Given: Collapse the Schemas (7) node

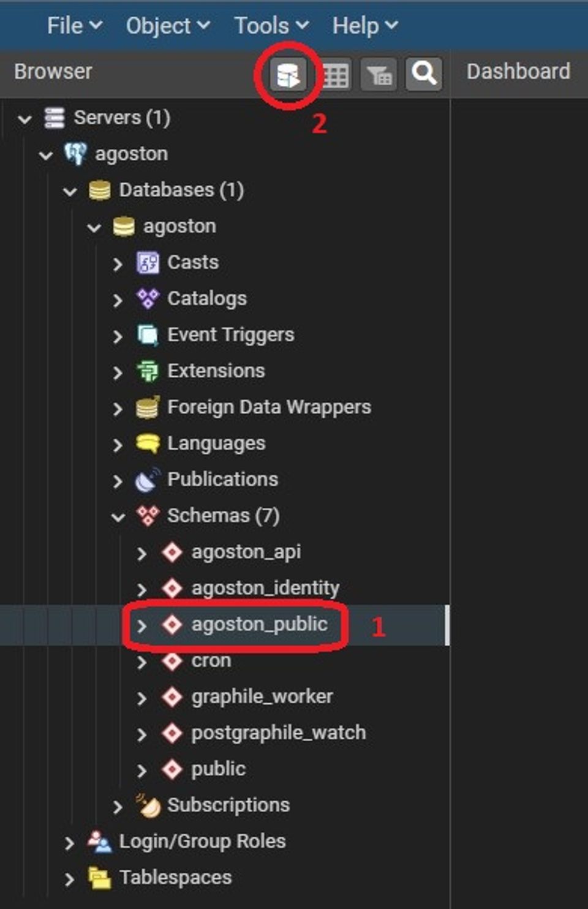Looking at the screenshot, I should pos(118,517).
